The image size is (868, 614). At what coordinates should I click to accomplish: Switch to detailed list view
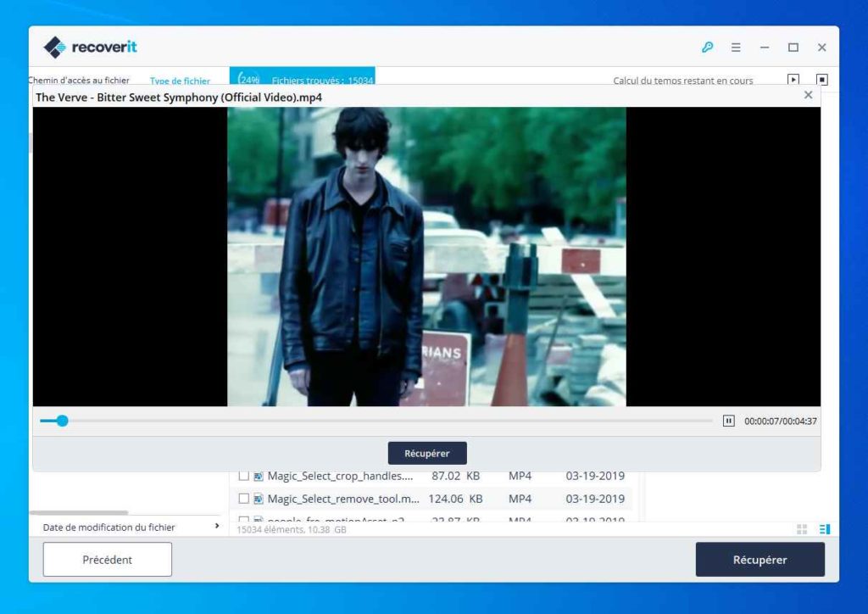click(x=824, y=529)
